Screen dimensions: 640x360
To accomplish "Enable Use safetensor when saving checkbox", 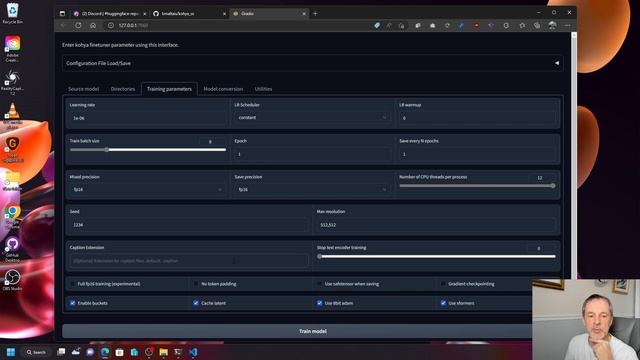I will (x=319, y=284).
